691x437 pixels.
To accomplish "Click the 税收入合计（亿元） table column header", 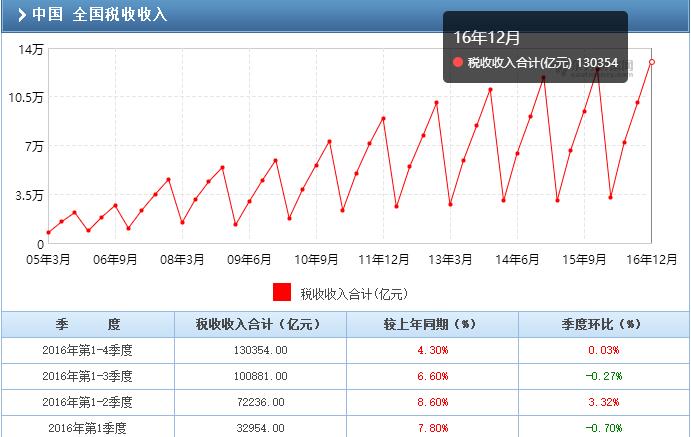I will [258, 325].
